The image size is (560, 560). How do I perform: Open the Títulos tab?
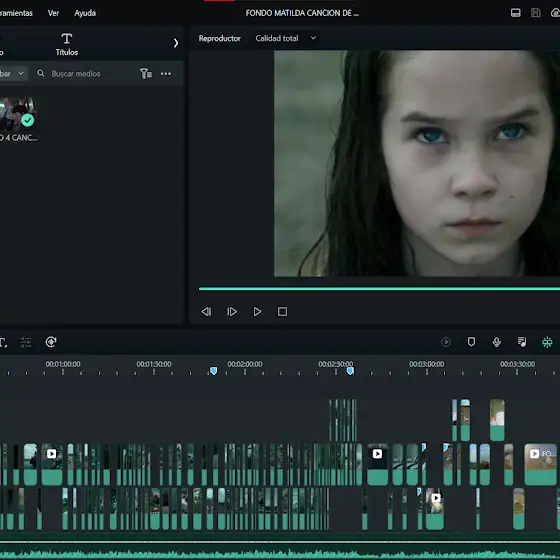(67, 44)
